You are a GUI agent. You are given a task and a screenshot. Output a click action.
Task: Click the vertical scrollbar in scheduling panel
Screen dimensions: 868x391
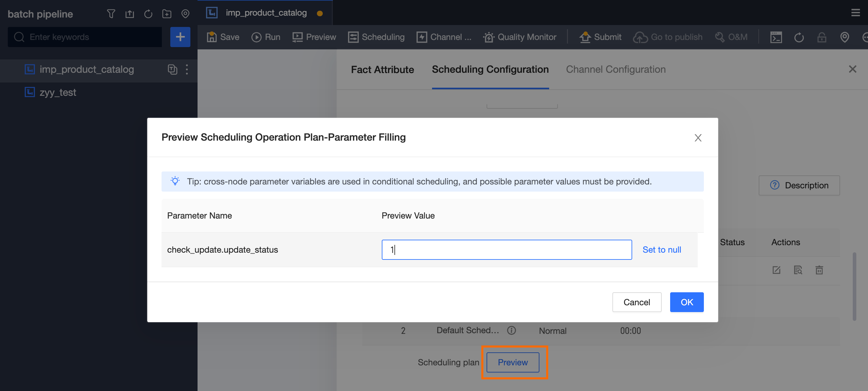[x=854, y=286]
